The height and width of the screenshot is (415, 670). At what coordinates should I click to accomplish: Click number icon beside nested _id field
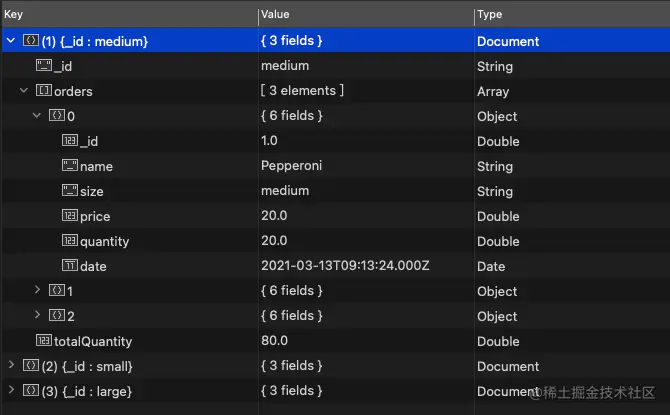[x=70, y=140]
